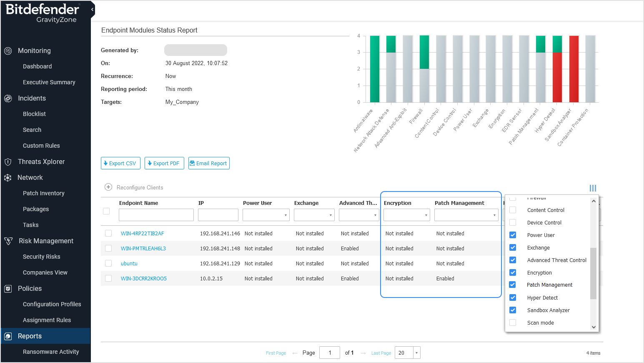This screenshot has width=644, height=363.
Task: Click the column list scrollbar thumb
Action: click(x=594, y=273)
